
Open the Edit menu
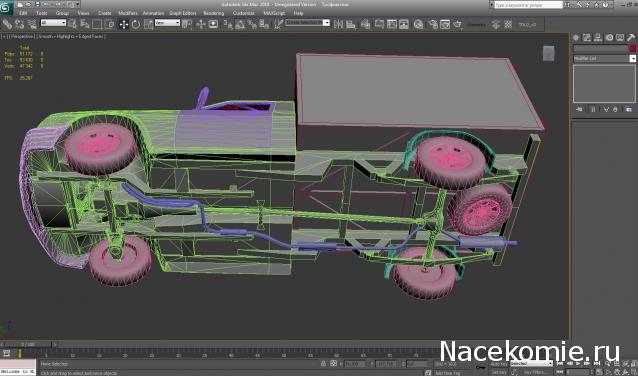pyautogui.click(x=23, y=13)
